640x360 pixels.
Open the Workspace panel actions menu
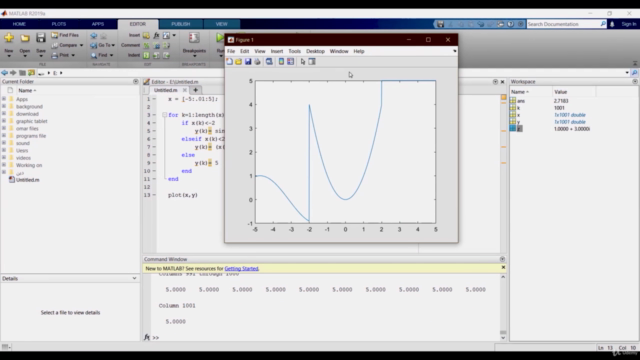coord(635,82)
